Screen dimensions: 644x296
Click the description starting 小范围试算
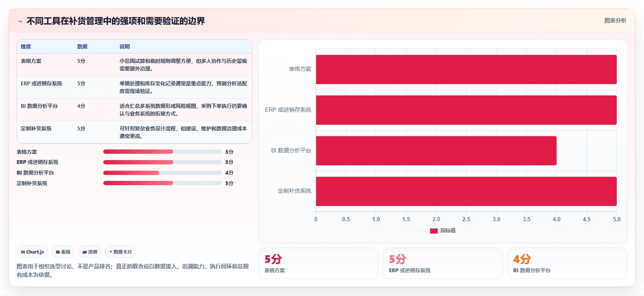(x=183, y=65)
